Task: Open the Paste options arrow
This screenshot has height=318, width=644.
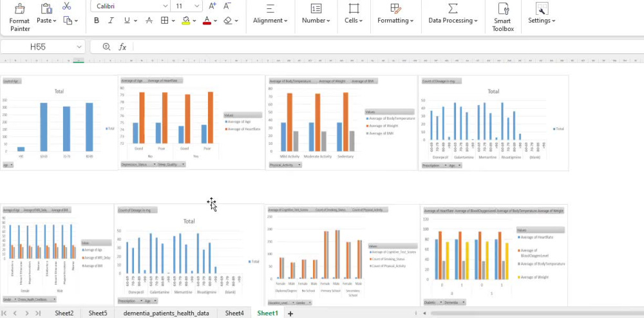Action: (x=54, y=21)
